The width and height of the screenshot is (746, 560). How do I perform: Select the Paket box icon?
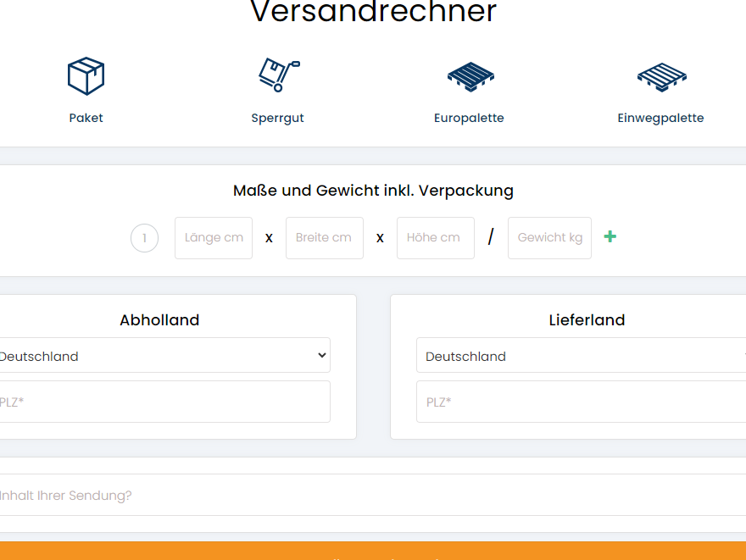(86, 76)
